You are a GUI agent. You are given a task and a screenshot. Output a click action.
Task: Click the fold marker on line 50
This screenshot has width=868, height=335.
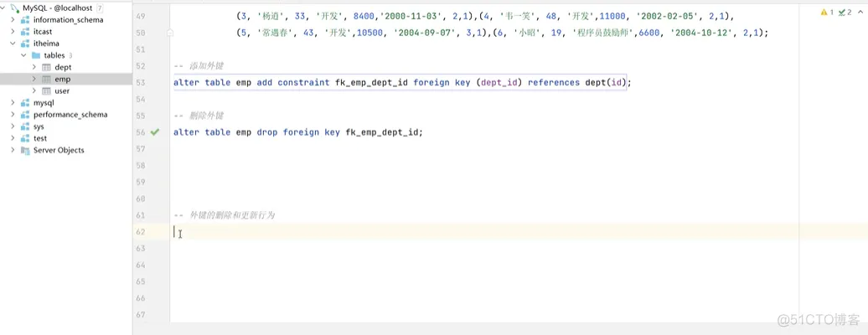(170, 33)
